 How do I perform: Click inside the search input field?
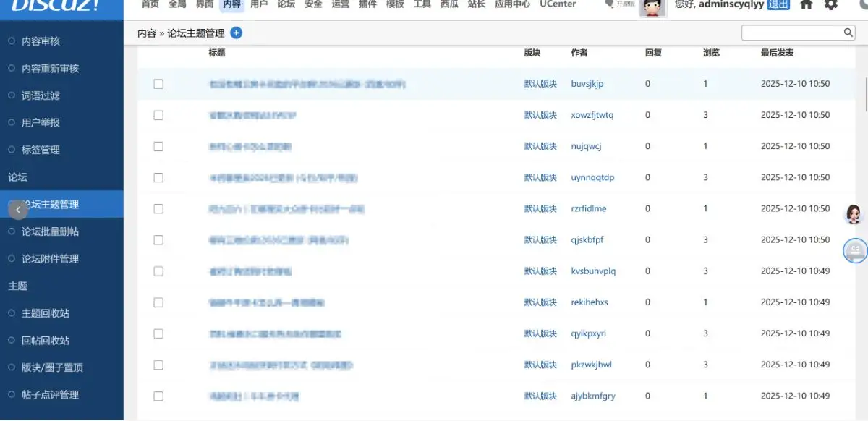(788, 32)
